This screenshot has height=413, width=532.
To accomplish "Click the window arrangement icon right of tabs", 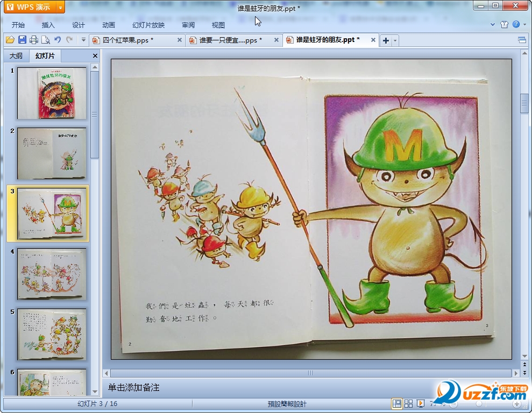I will point(522,40).
